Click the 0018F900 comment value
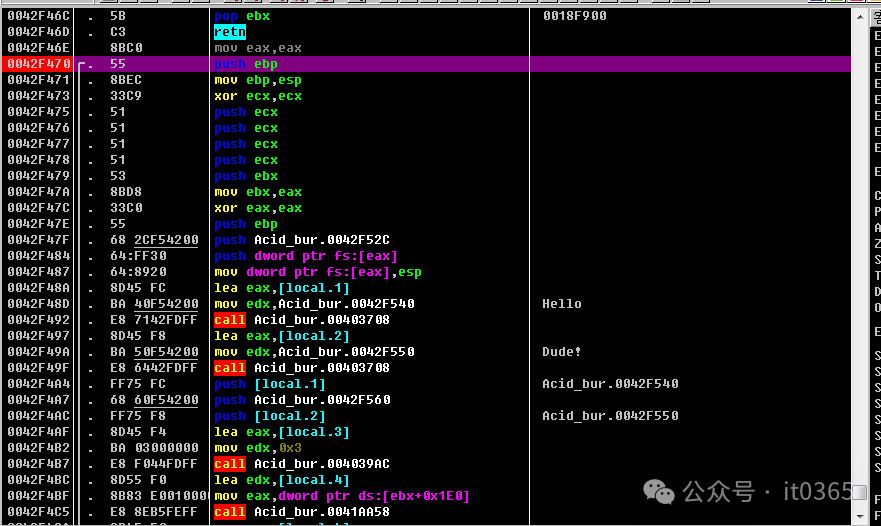Viewport: 881px width, 526px height. click(x=574, y=16)
